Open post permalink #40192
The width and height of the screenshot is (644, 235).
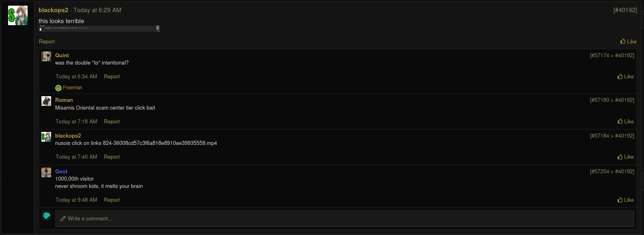[625, 10]
